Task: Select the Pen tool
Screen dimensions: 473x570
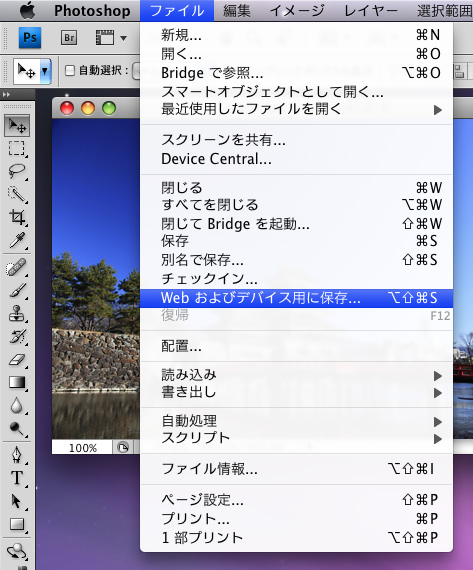Action: pyautogui.click(x=17, y=454)
